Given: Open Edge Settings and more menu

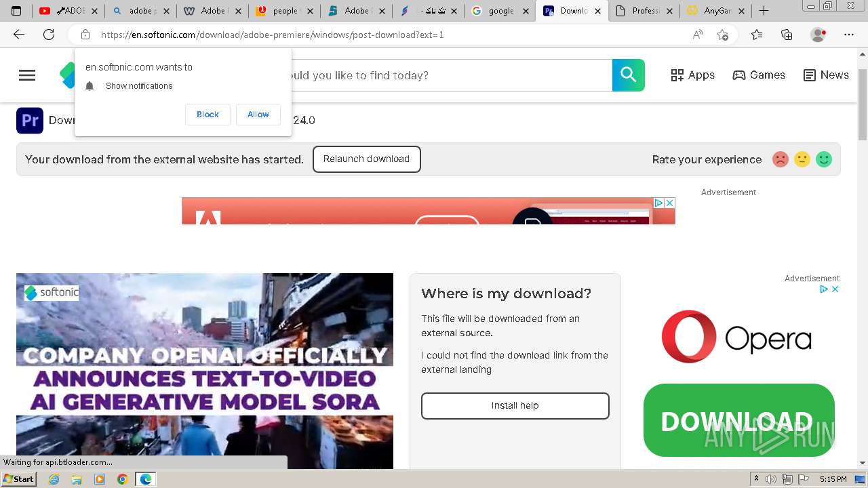Looking at the screenshot, I should [x=849, y=35].
